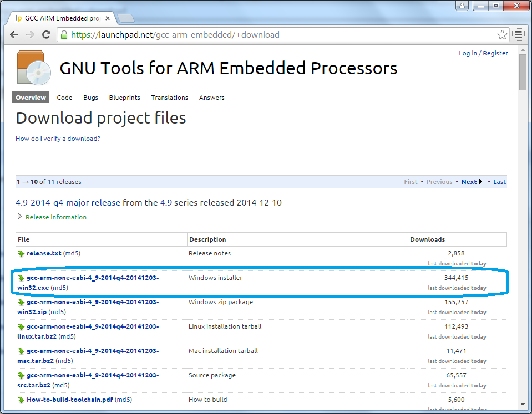Click the download arrow for How-to-build-toolchain.pdf
This screenshot has height=414, width=532.
[x=21, y=400]
